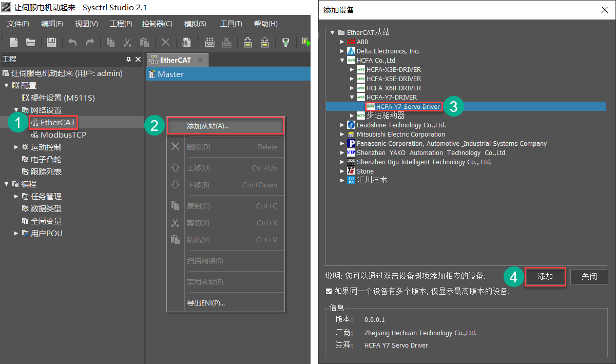Save the project using the floppy icon

52,42
